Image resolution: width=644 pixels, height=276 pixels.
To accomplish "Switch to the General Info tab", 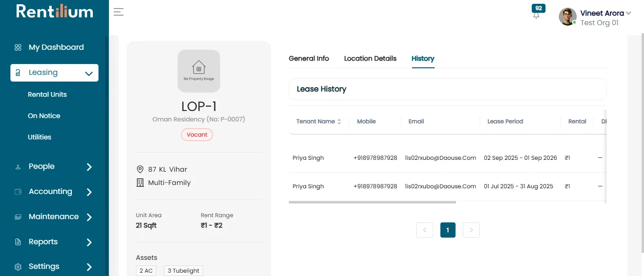I will (309, 58).
